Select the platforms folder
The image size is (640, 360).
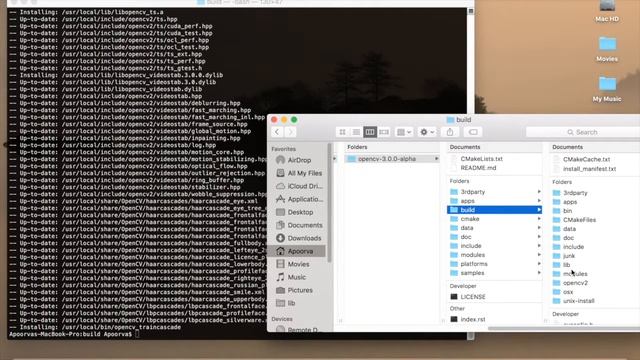(473, 264)
